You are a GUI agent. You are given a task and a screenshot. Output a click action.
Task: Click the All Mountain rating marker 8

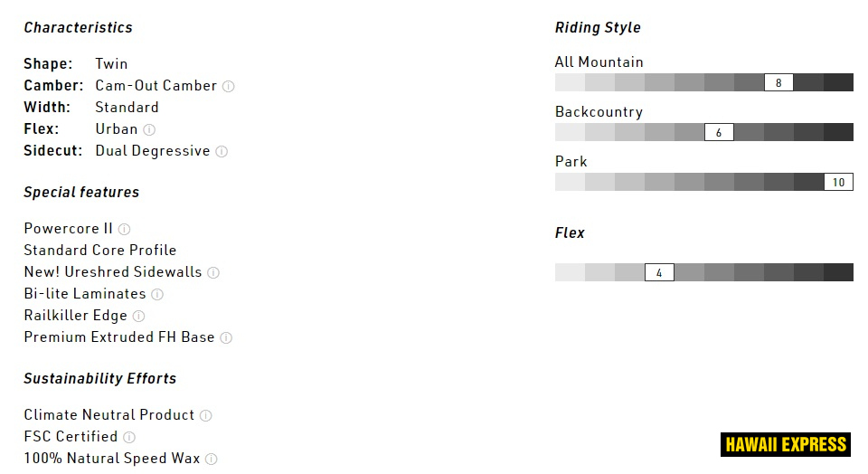pyautogui.click(x=778, y=83)
